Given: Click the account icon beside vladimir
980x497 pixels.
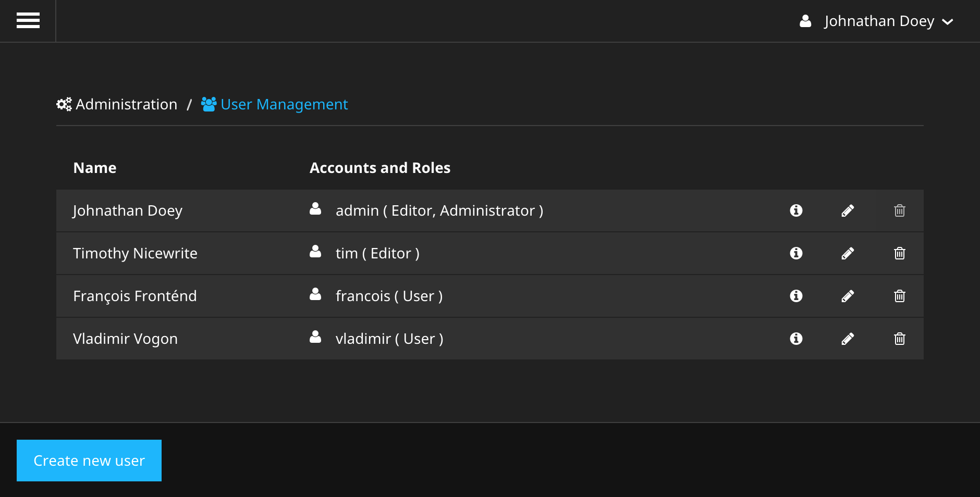Looking at the screenshot, I should point(315,337).
